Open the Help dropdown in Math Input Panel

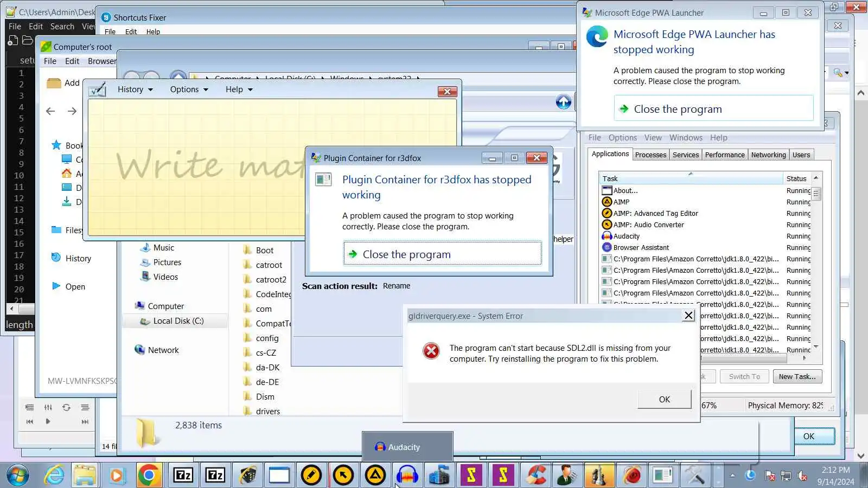(239, 89)
